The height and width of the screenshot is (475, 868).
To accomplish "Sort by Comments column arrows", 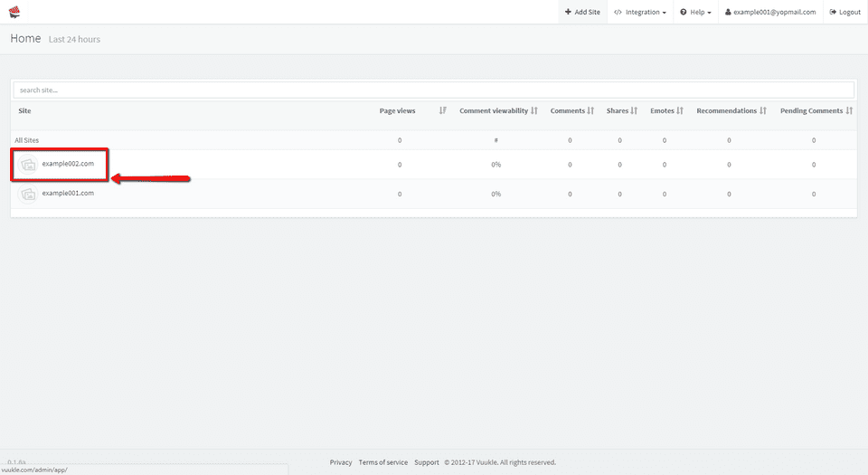I will click(590, 110).
